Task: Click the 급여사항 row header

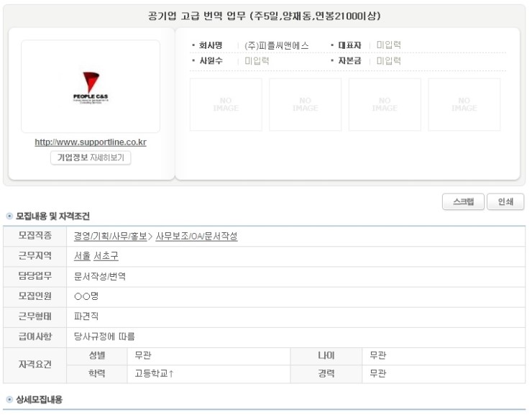Action: click(x=35, y=337)
